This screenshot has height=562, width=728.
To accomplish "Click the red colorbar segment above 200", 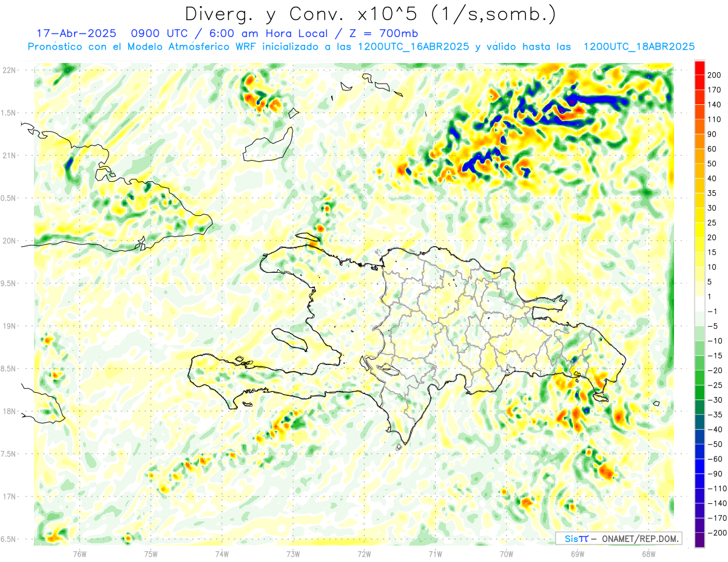I will point(699,67).
